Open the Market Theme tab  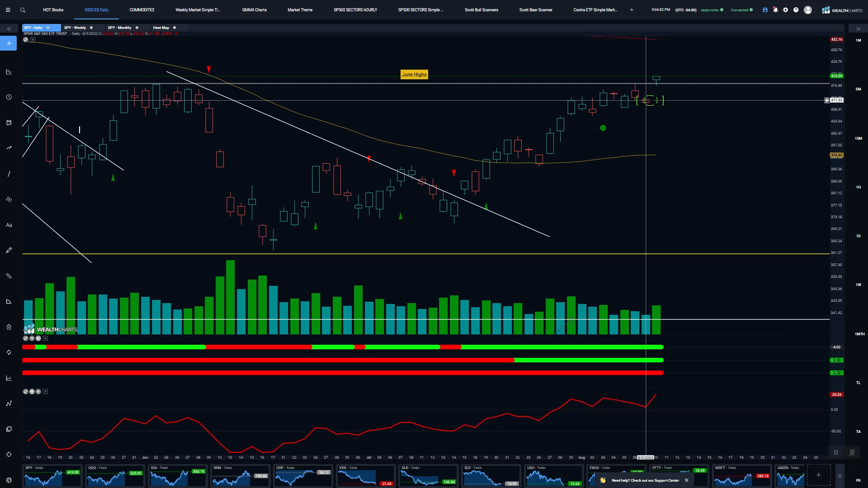[300, 9]
